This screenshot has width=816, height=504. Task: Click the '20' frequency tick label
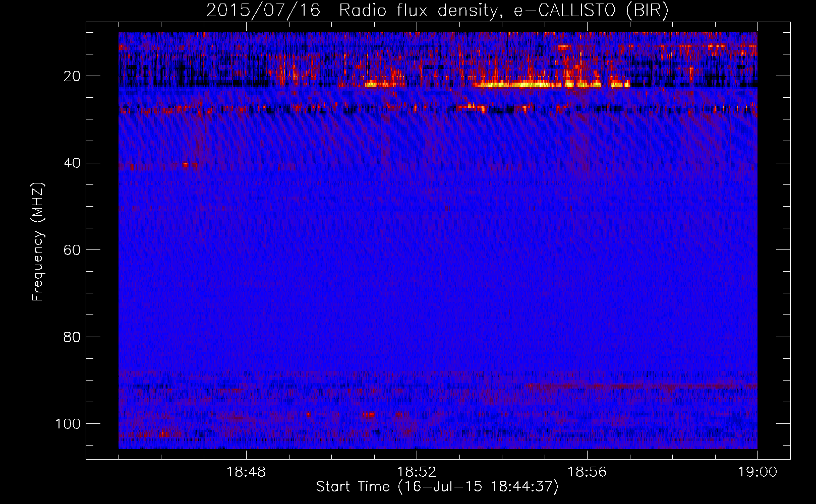(x=73, y=76)
